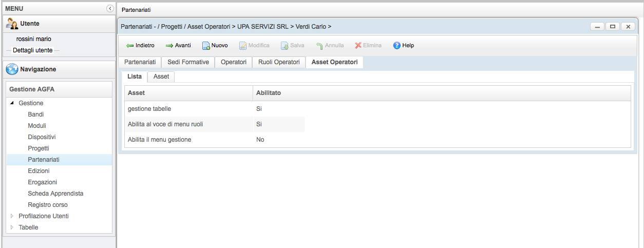Click the Avanti green forward arrow icon

169,46
